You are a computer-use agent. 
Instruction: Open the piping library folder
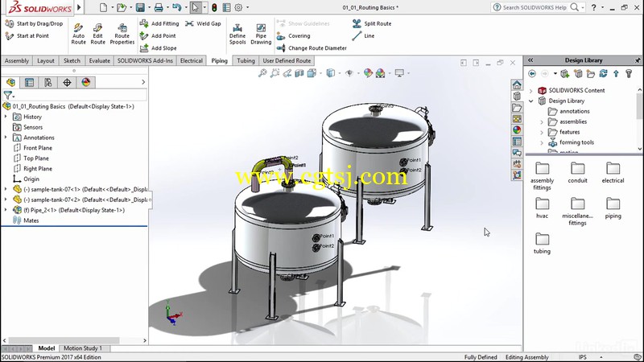[613, 208]
